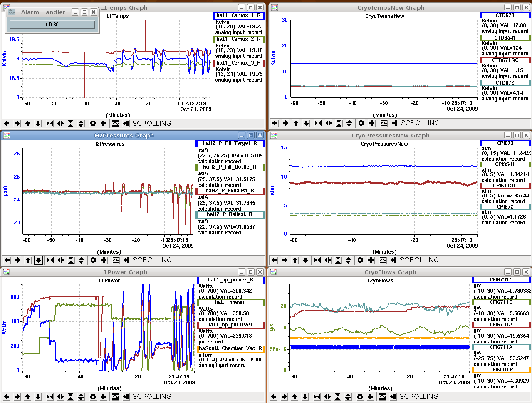Select haL1_hp_power_R legend entry
The height and width of the screenshot is (403, 532).
click(230, 280)
